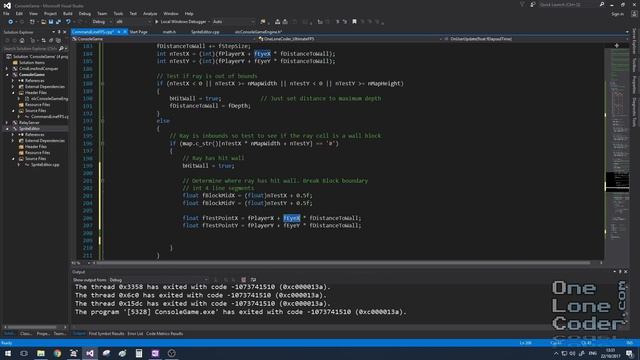Click the Clear All output icon
The height and width of the screenshot is (360, 640).
[244, 280]
